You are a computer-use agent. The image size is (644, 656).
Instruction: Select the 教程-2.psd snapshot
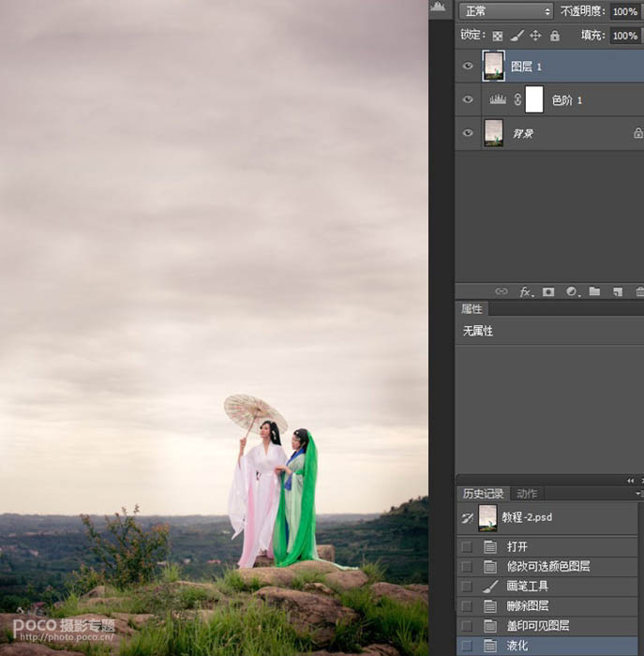[547, 518]
